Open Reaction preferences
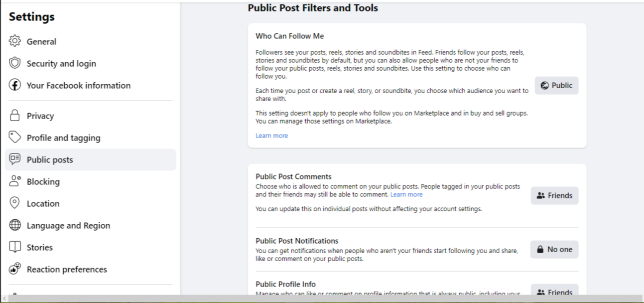 [90, 269]
